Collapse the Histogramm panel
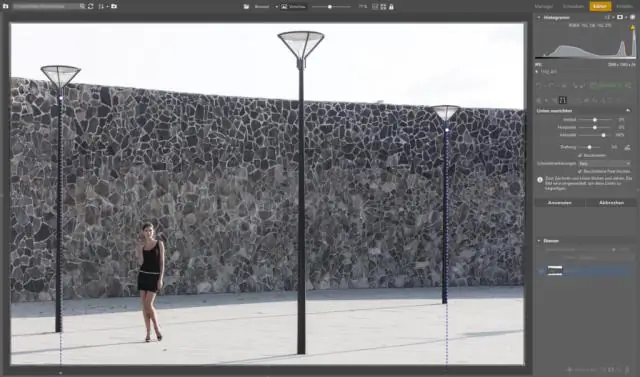Screen dimensions: 640x377 [539, 18]
